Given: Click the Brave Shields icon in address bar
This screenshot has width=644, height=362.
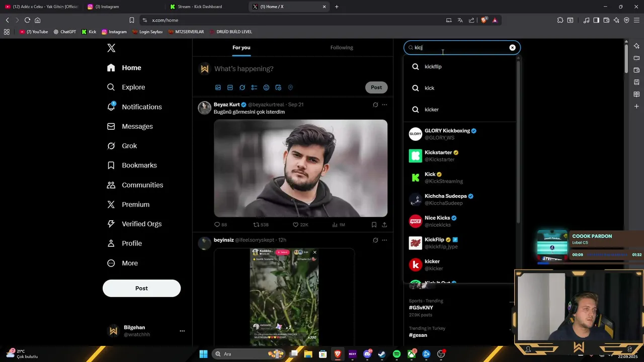Looking at the screenshot, I should click(484, 20).
